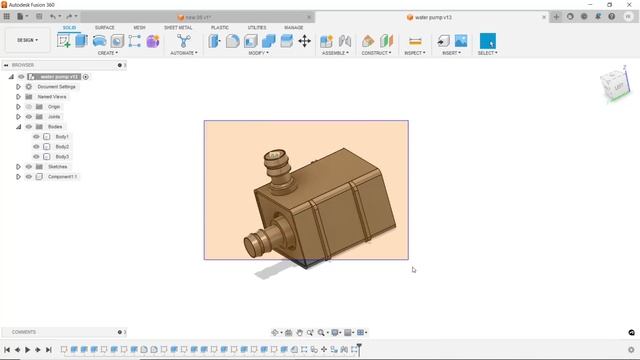Open the Create Form purple icon
Image resolution: width=640 pixels, height=360 pixels.
click(x=153, y=41)
